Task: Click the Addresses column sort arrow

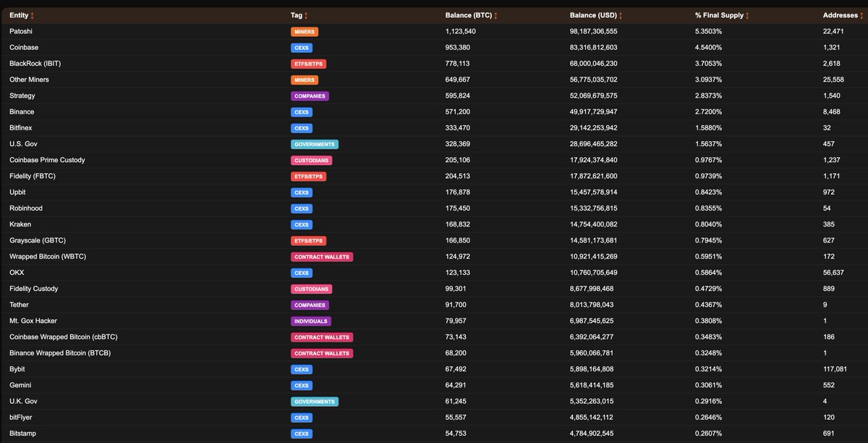Action: (861, 15)
